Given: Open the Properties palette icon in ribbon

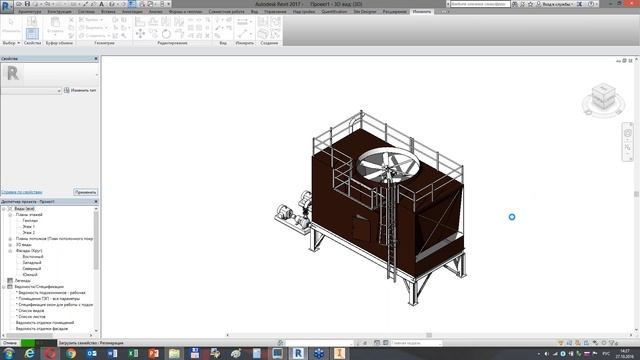Looking at the screenshot, I should click(32, 33).
